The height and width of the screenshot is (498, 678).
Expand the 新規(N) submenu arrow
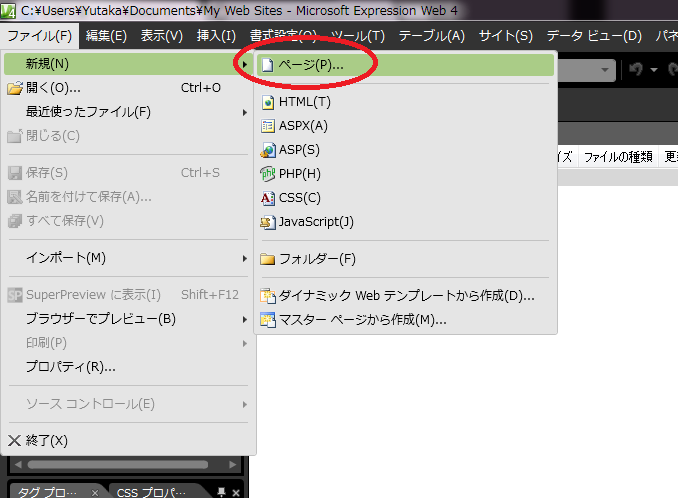click(x=245, y=64)
